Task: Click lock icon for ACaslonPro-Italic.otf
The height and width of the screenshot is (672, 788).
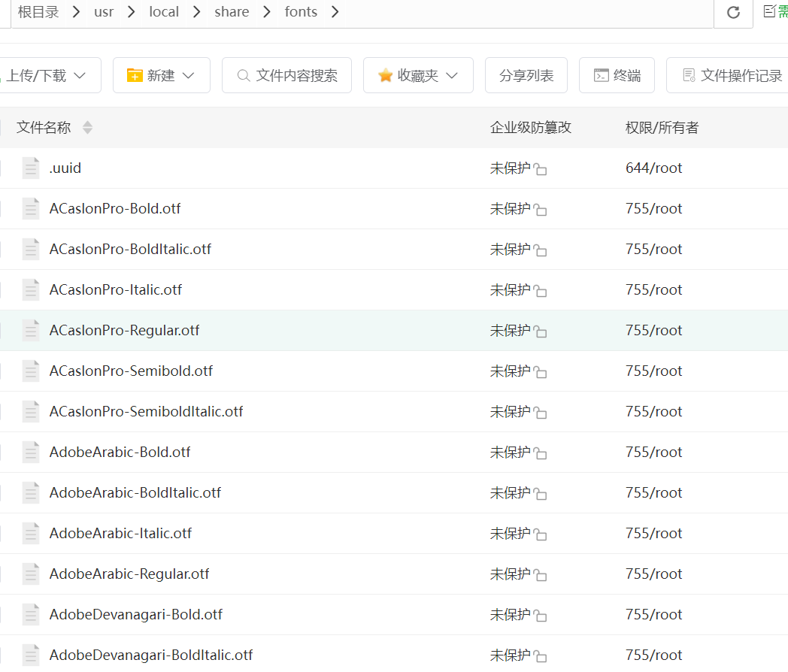Action: coord(540,291)
